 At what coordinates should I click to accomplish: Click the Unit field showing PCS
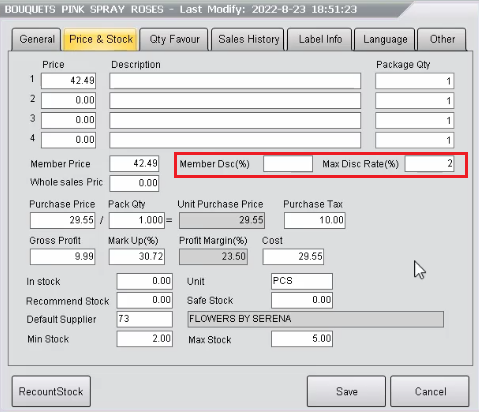tap(302, 281)
